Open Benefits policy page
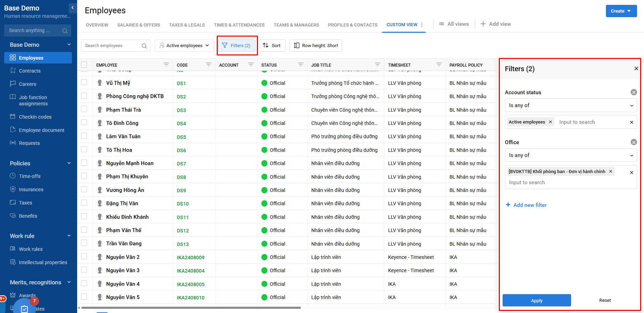This screenshot has height=313, width=644. click(x=28, y=216)
